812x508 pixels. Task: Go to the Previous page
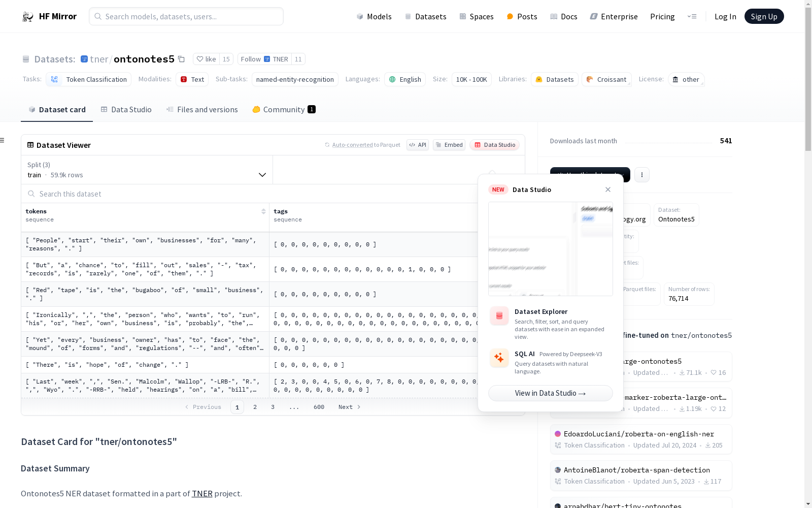coord(203,407)
